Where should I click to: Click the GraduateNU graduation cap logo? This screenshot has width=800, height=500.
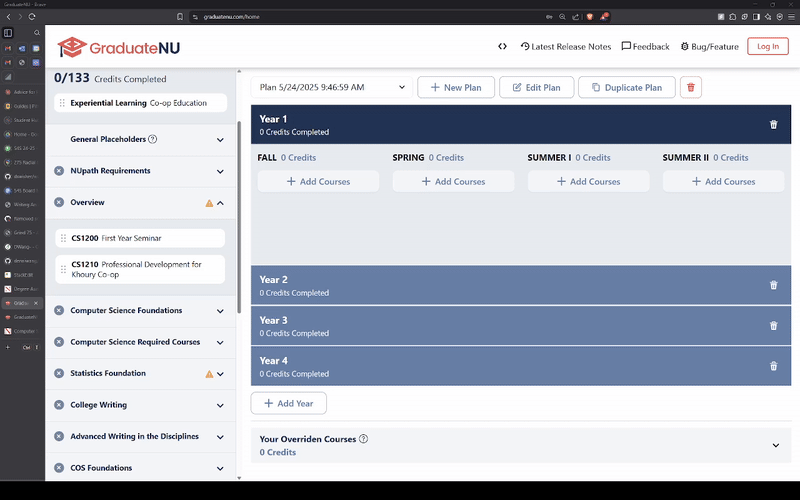72,47
